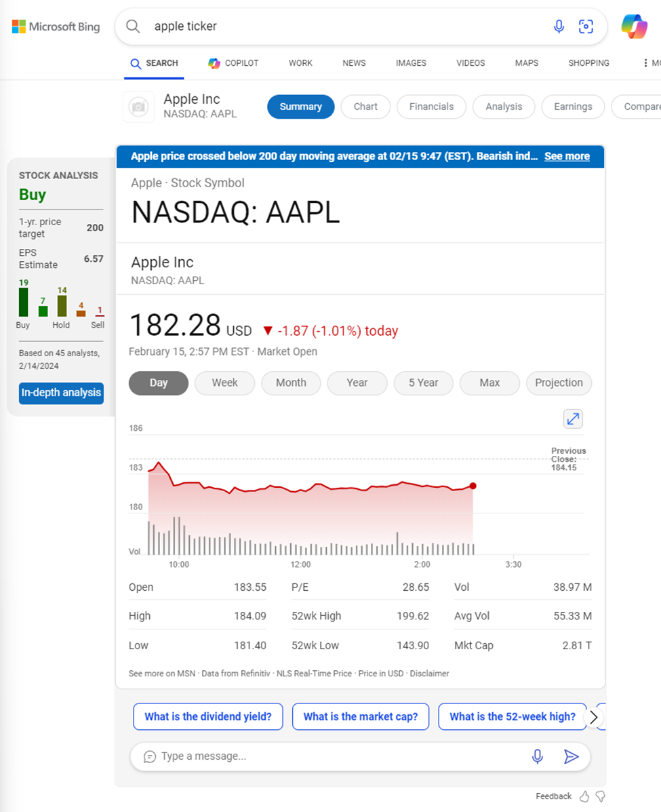Open See more on MSN link
The width and height of the screenshot is (661, 812).
[162, 674]
